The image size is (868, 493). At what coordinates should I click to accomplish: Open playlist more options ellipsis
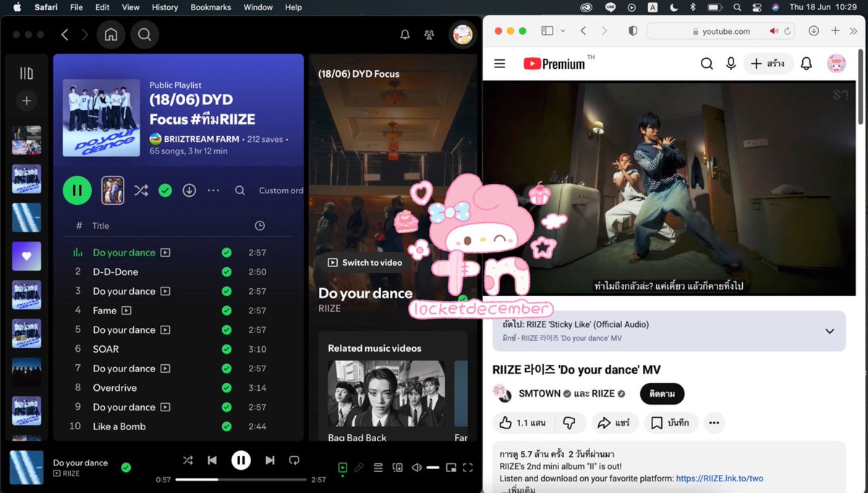[x=213, y=190]
